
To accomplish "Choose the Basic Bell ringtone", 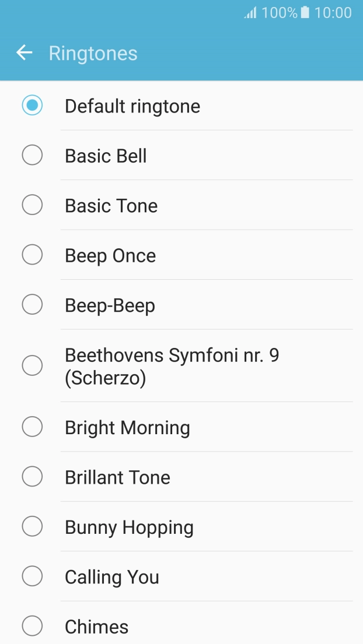I will 32,155.
